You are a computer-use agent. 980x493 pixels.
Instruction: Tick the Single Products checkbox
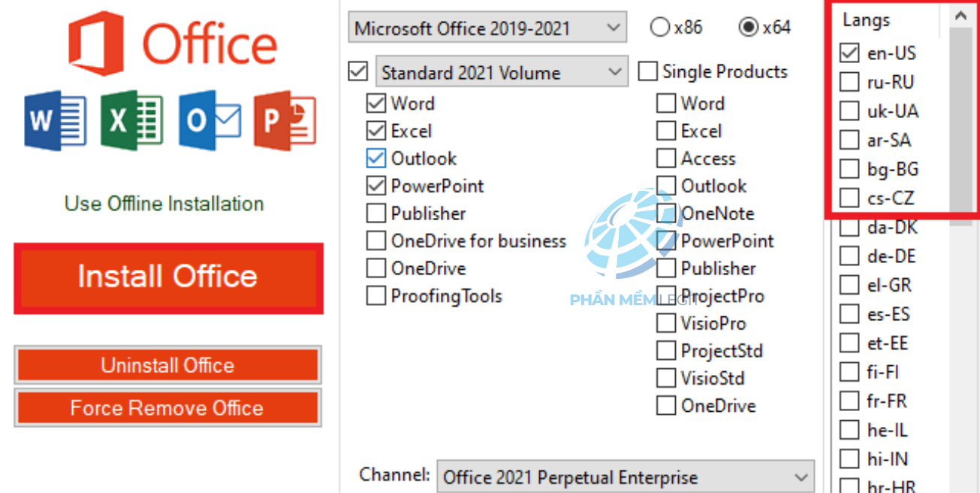[x=647, y=72]
